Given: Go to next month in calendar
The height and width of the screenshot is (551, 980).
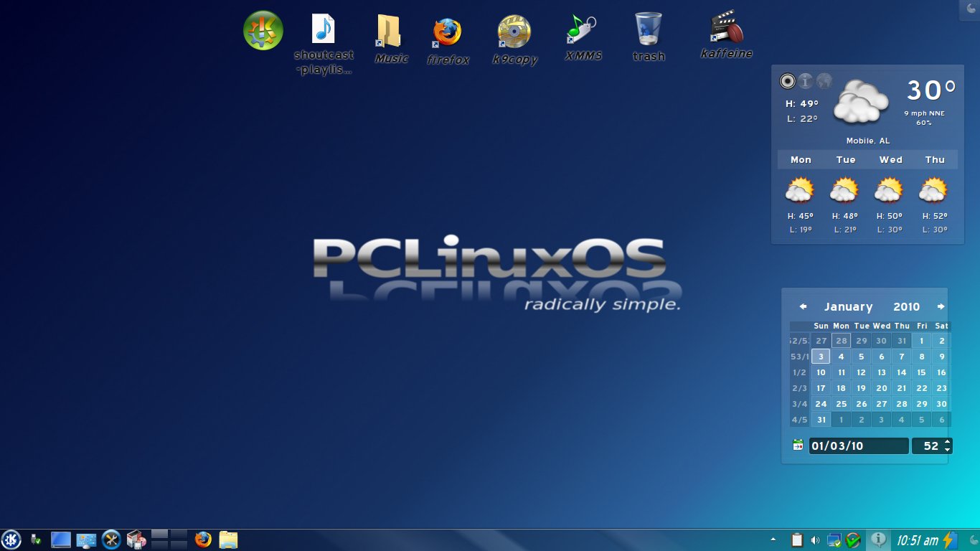Looking at the screenshot, I should point(941,306).
